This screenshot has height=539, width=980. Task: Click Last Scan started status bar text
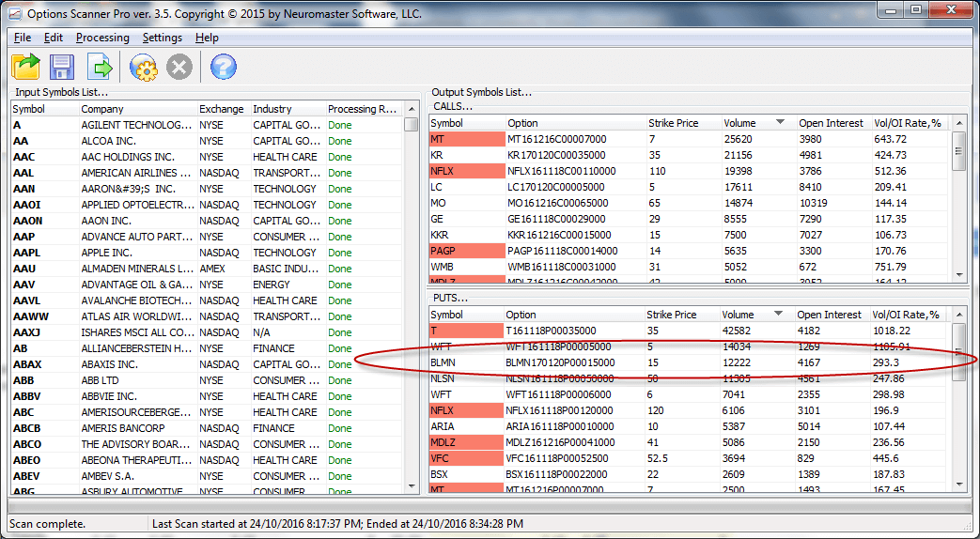coord(337,524)
